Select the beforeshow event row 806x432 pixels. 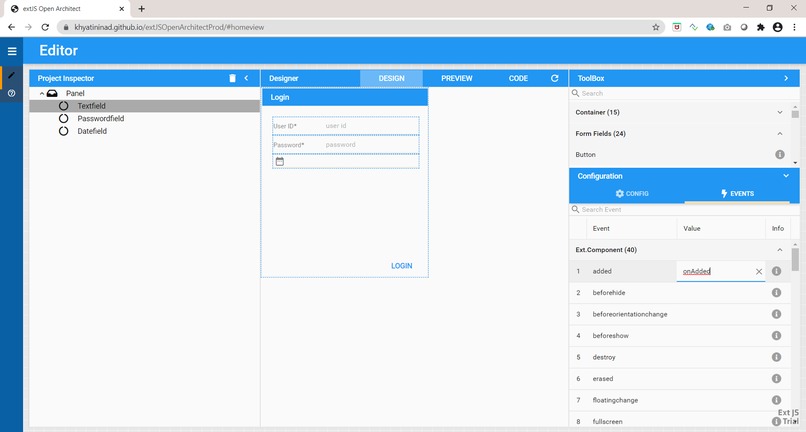pos(680,336)
